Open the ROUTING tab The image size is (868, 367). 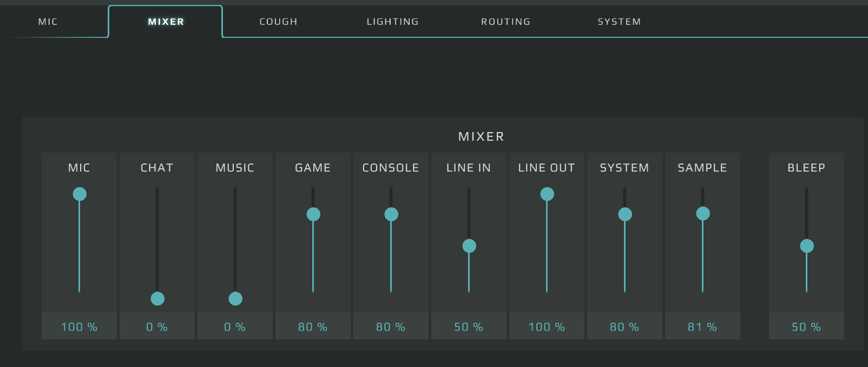pyautogui.click(x=505, y=22)
